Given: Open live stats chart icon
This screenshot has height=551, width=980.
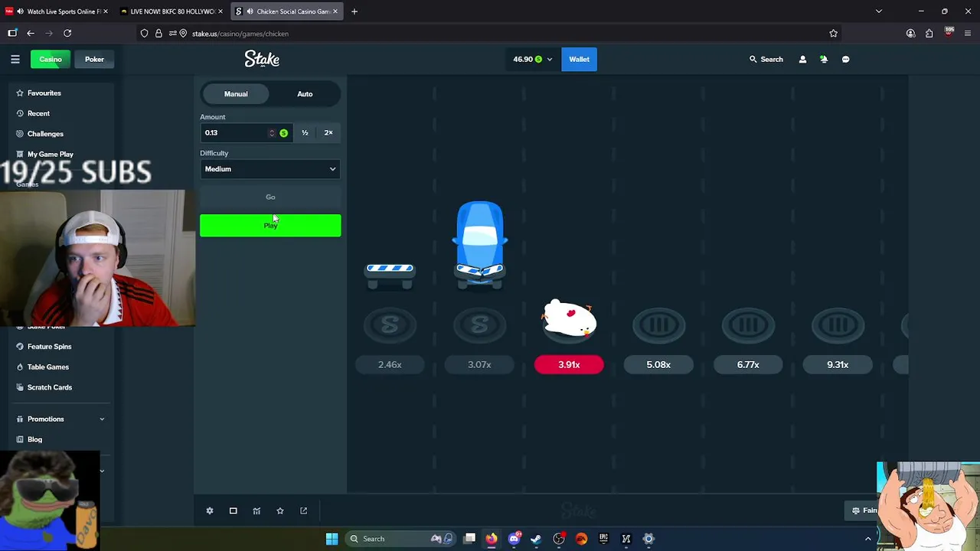Looking at the screenshot, I should click(256, 510).
